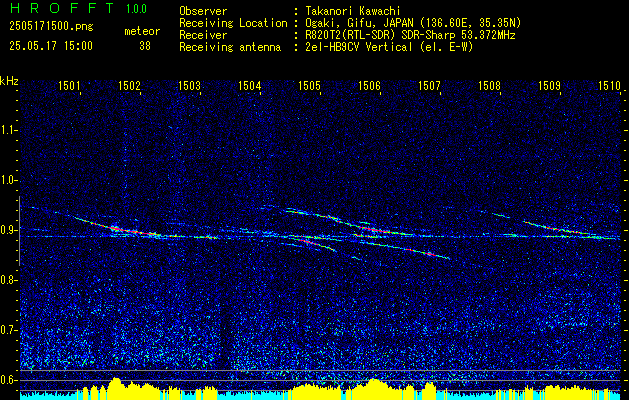Click the 2el-HB9CV Vertical antenna text
Viewport: 629px width, 400px height.
(390, 47)
